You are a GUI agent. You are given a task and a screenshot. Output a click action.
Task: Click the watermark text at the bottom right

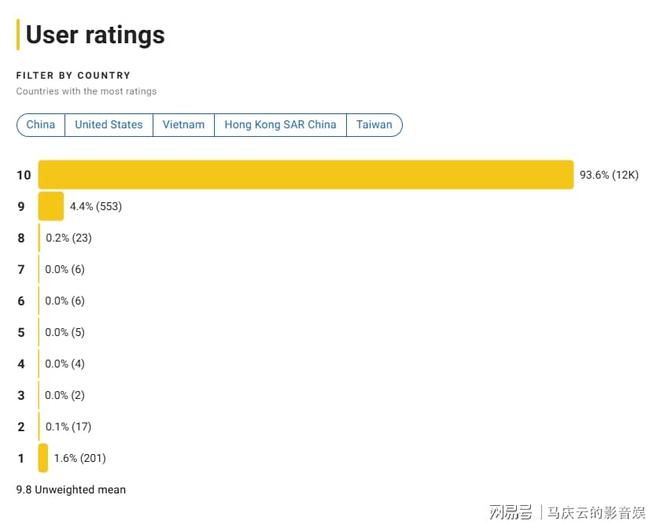tap(567, 512)
